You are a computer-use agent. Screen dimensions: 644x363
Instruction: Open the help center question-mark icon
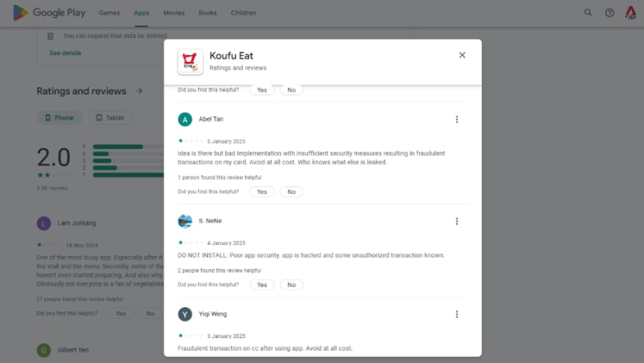click(x=610, y=12)
